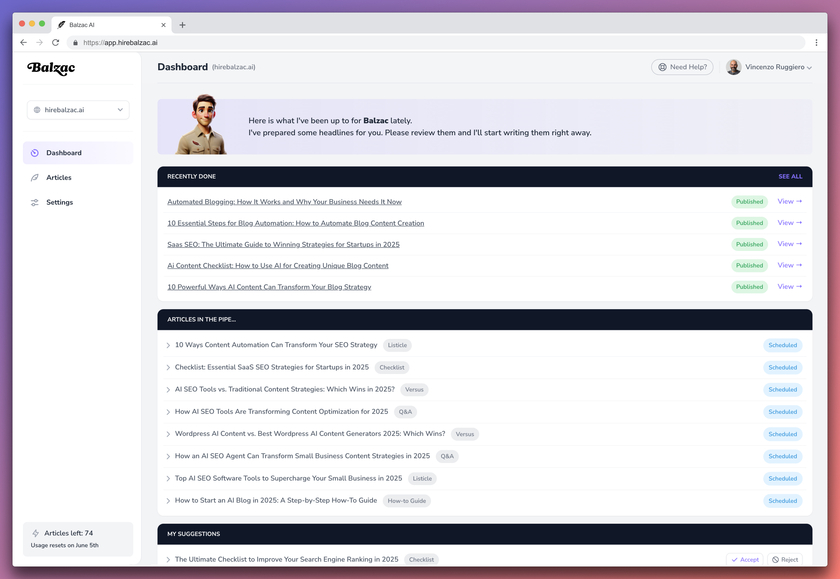
Task: Expand the 'Top AI SEO Software Tools' row
Action: click(168, 478)
